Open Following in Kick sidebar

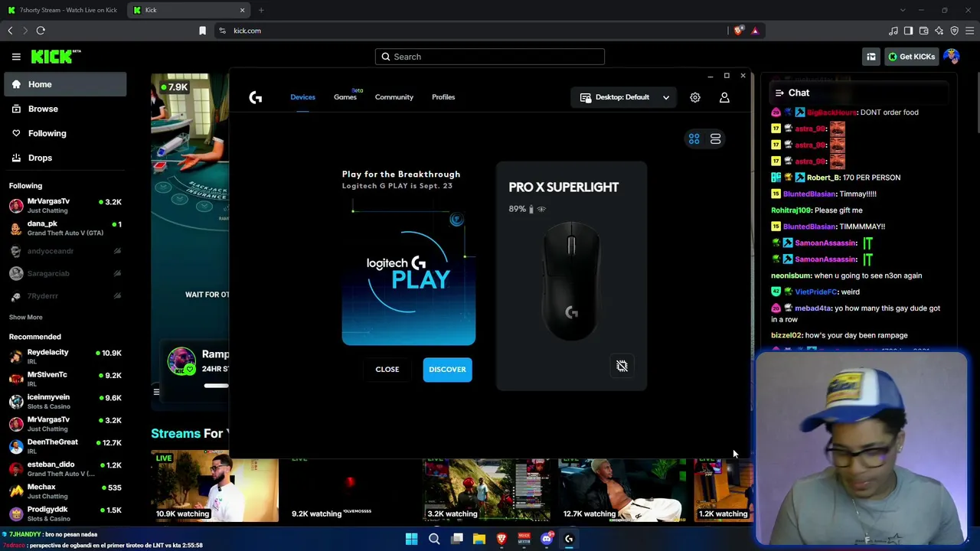click(65, 133)
